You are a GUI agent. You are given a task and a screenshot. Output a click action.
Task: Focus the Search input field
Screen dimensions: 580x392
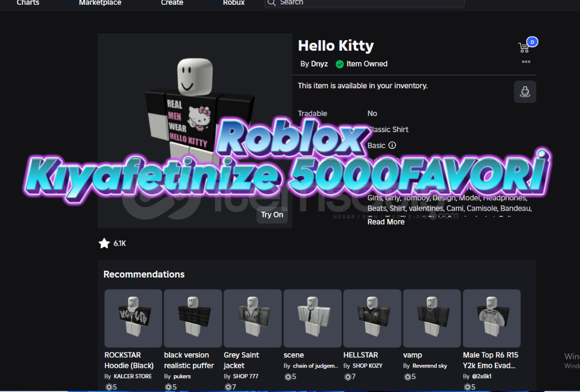pos(364,3)
